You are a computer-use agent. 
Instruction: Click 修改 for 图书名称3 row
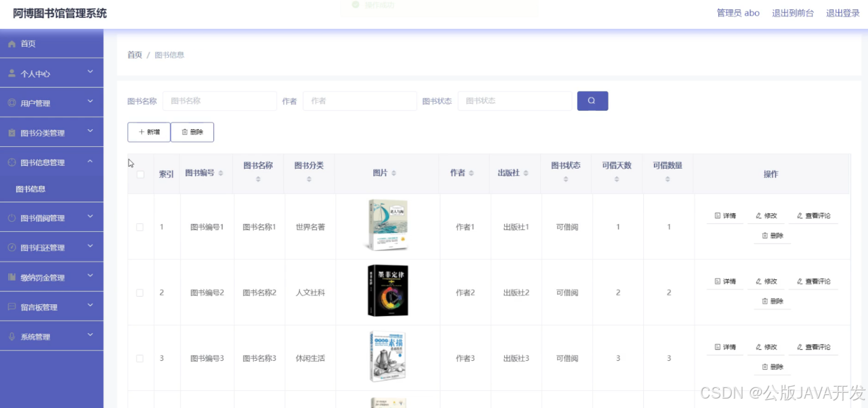[767, 347]
